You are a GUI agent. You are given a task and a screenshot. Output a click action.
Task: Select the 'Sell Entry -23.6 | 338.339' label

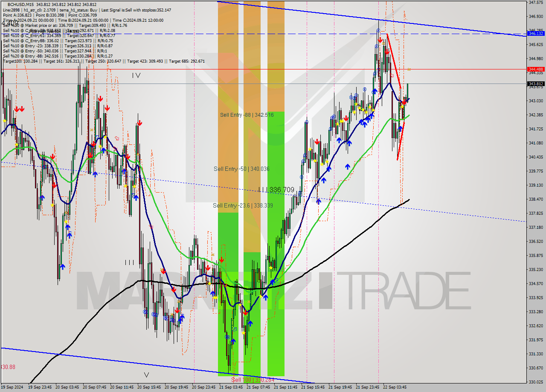click(x=243, y=206)
